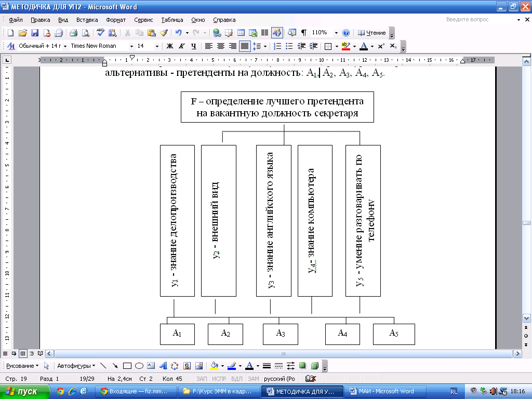Open Microsoft Word Help
Screen dimensions: 532x399
346,33
